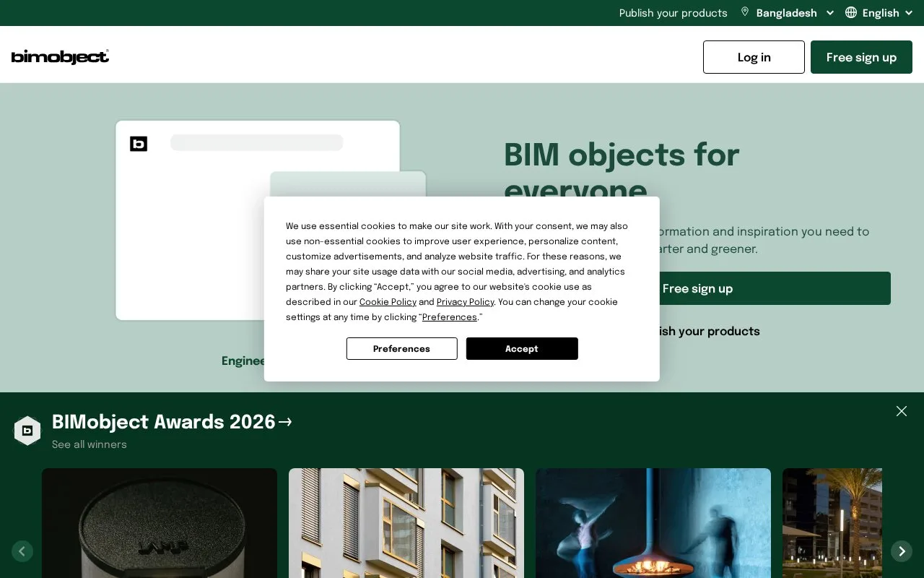924x578 pixels.
Task: Open the LAMP product thumbnail
Action: tap(160, 523)
